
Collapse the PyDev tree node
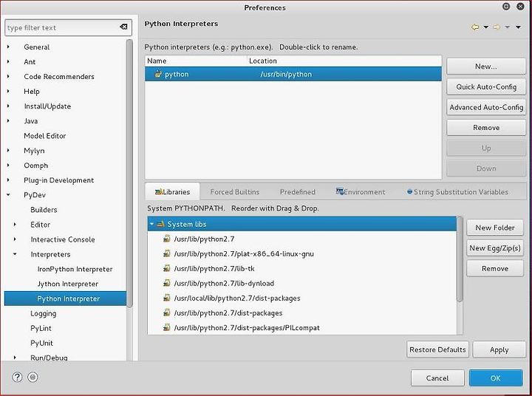[8, 195]
